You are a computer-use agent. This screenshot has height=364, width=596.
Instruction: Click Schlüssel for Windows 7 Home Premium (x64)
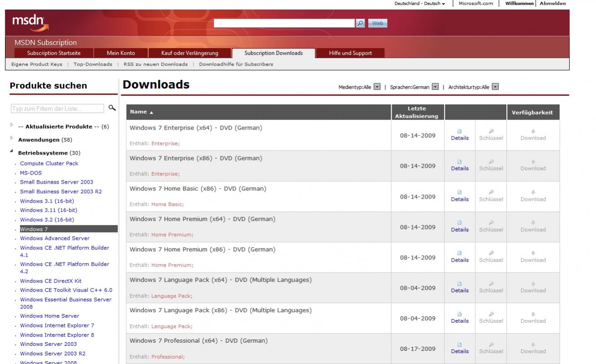tap(491, 227)
